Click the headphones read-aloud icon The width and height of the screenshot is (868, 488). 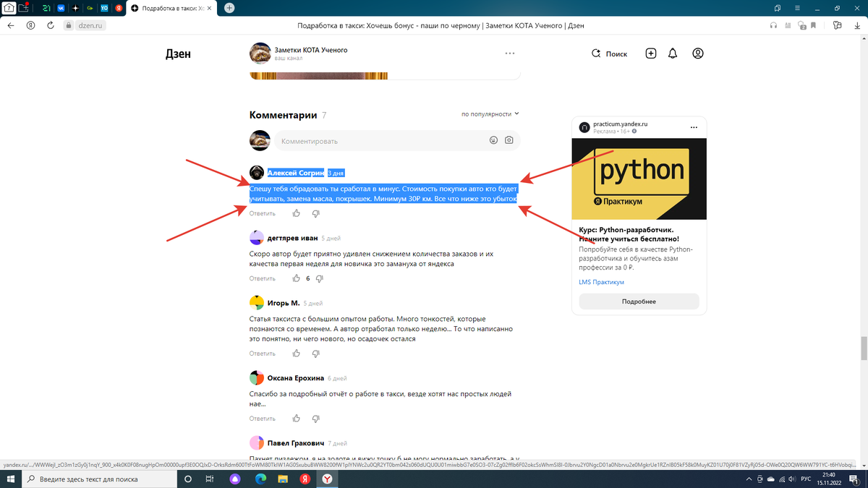click(x=773, y=25)
